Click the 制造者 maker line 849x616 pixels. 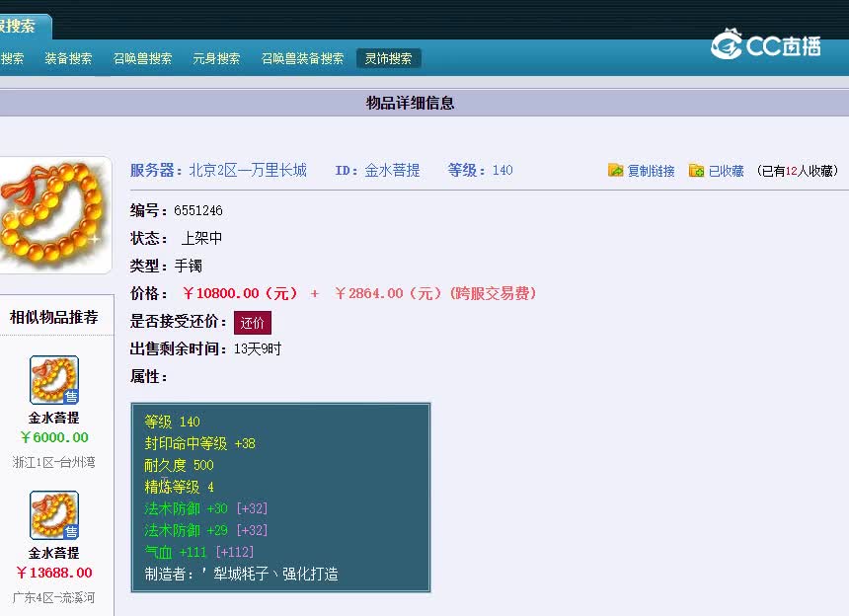(x=242, y=574)
